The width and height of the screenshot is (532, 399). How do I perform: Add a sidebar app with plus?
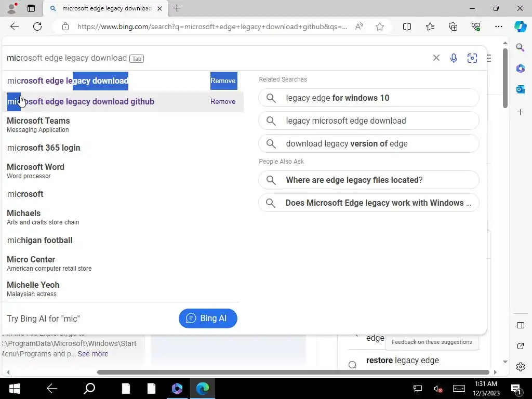coord(520,112)
